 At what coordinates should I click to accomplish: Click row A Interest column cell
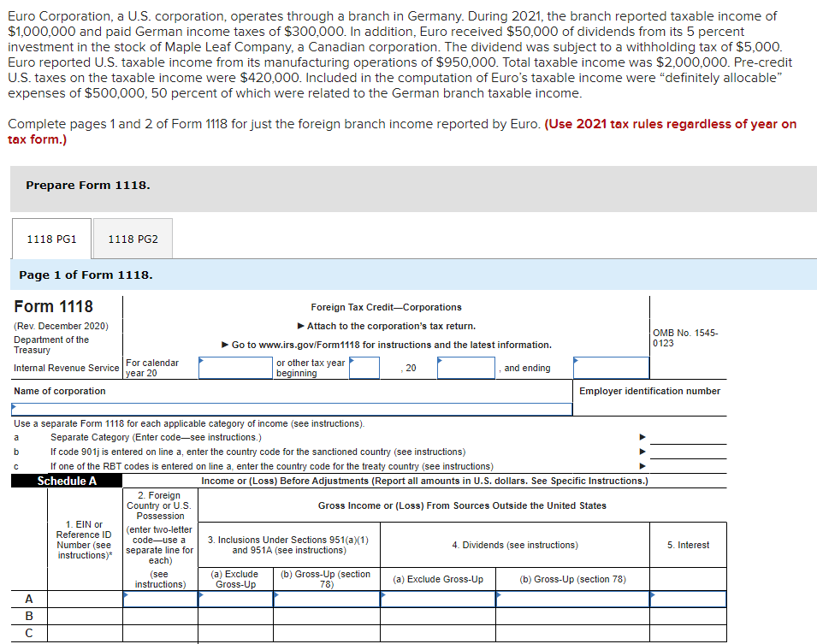coord(689,599)
